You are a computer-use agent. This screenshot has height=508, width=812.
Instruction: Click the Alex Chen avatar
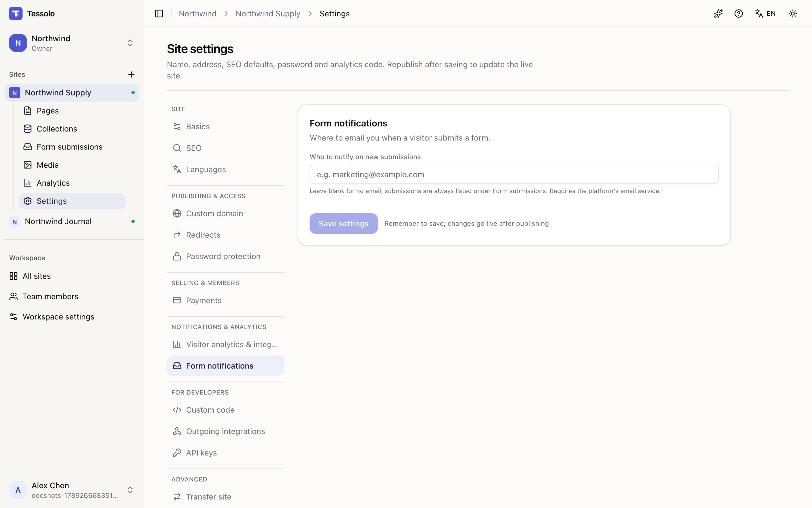(18, 490)
